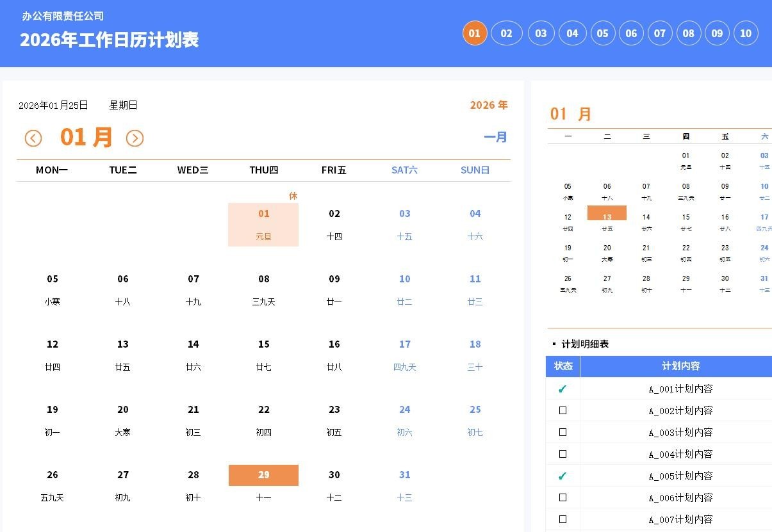This screenshot has width=772, height=532.
Task: Open month 05 in header
Action: pos(602,33)
